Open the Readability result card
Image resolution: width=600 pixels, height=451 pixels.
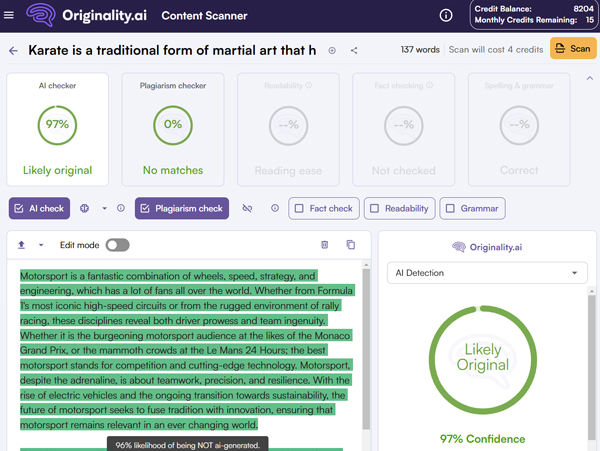click(288, 129)
